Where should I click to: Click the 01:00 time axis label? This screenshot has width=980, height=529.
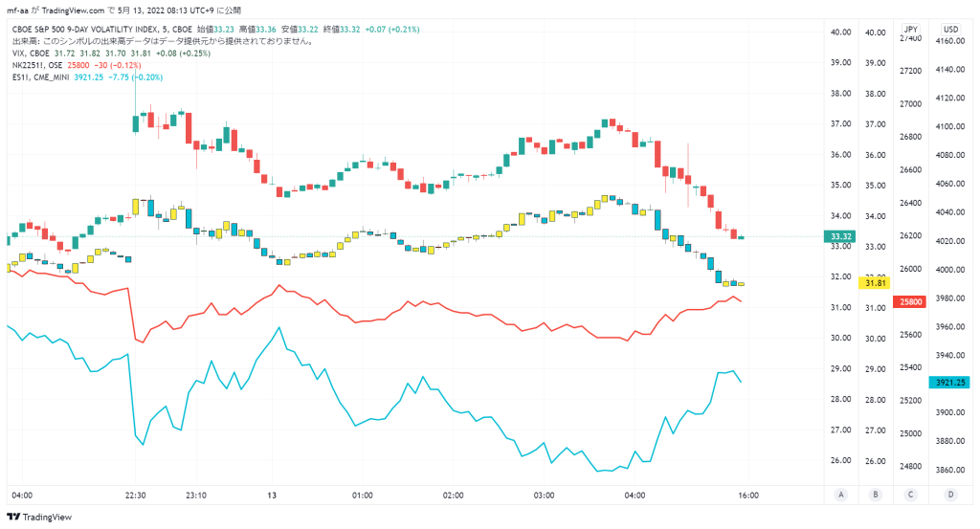(363, 496)
